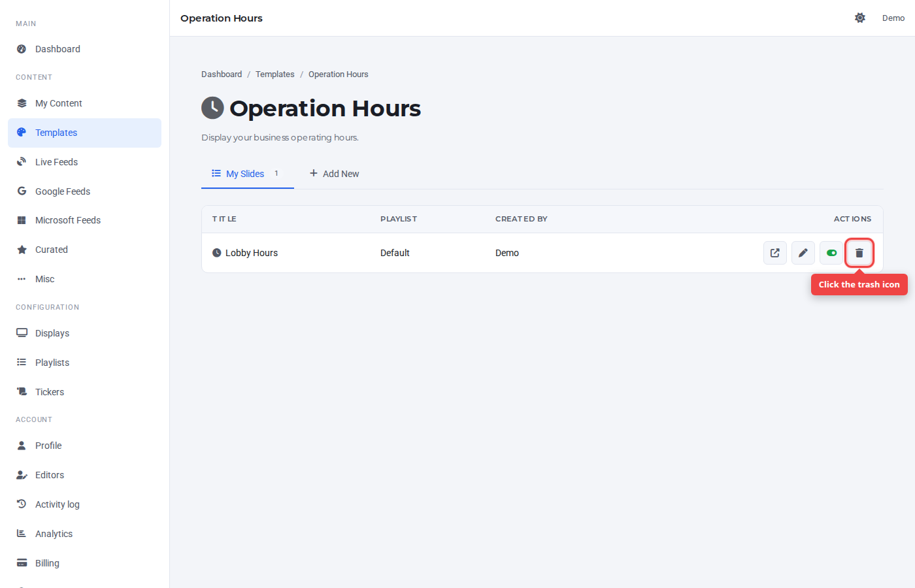Go to Dashboard in sidebar
The height and width of the screenshot is (588, 915).
(x=84, y=49)
